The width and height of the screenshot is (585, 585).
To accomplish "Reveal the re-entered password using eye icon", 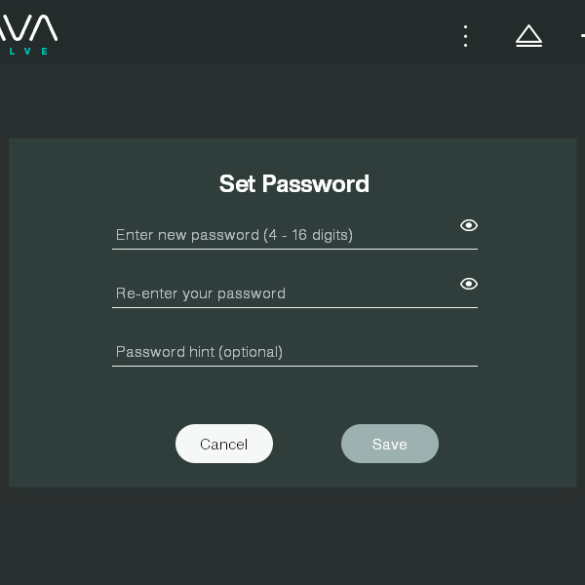I will (469, 284).
